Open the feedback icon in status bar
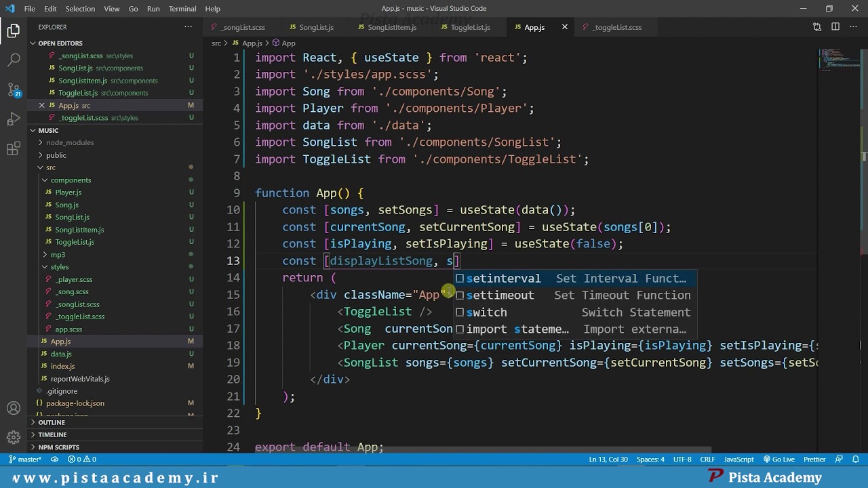Viewport: 868px width, 488px height. [x=839, y=460]
